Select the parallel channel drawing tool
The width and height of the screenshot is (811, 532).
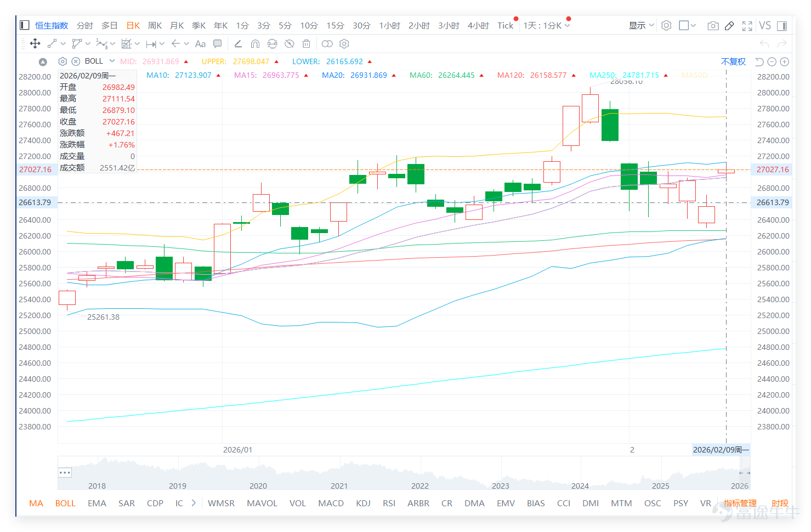click(77, 43)
